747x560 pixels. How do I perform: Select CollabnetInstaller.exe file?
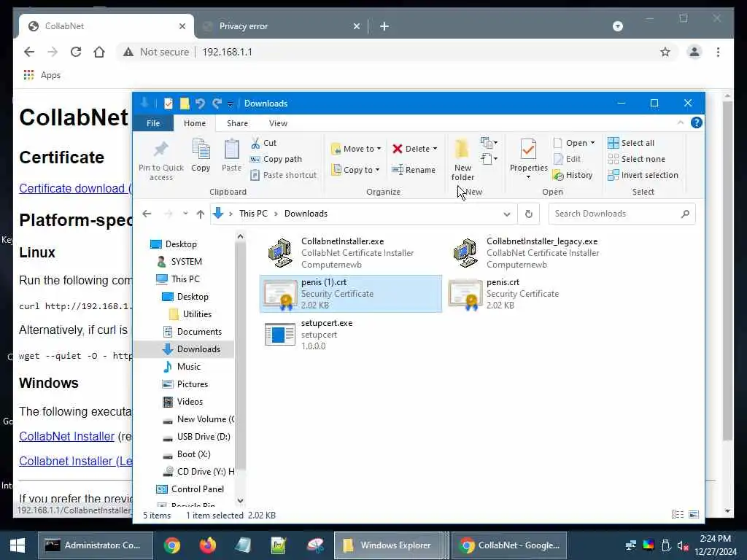[x=351, y=253]
